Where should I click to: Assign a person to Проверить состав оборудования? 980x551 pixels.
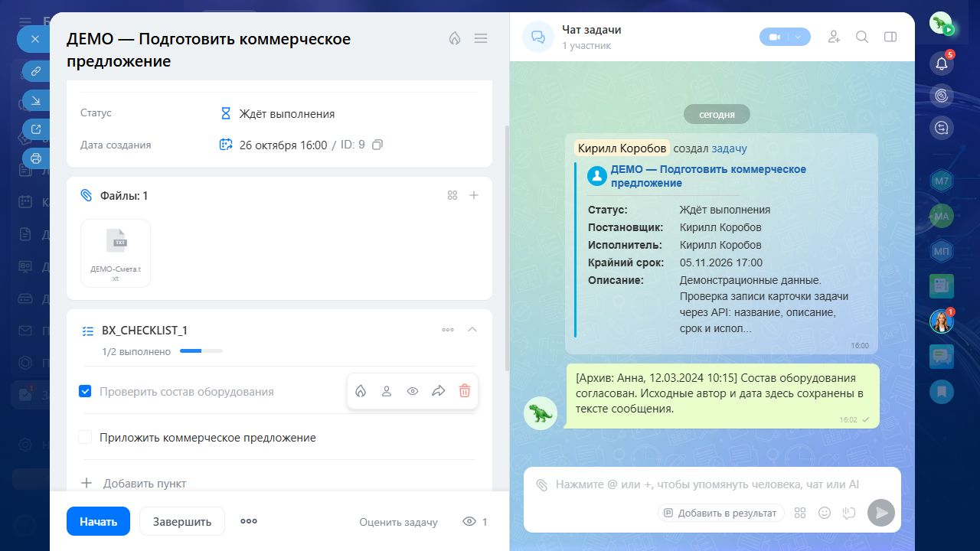point(387,391)
